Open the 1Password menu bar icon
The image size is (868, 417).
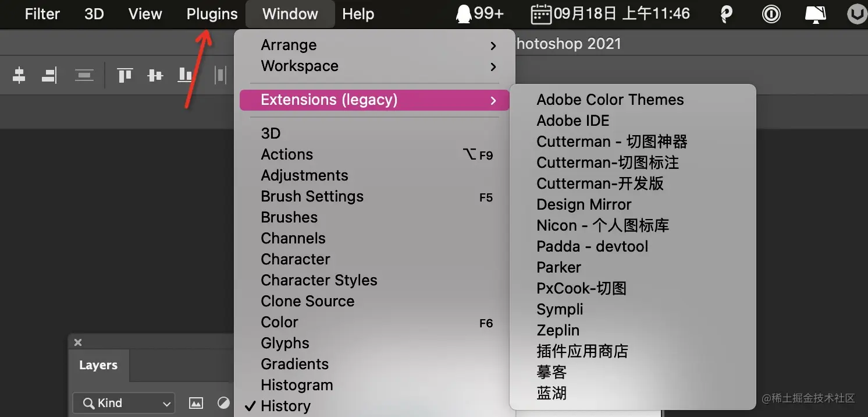point(771,13)
